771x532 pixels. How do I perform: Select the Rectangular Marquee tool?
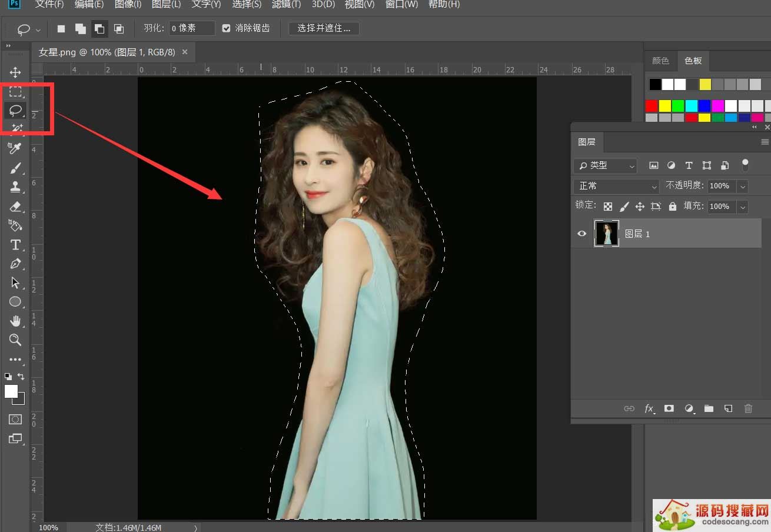[x=15, y=92]
